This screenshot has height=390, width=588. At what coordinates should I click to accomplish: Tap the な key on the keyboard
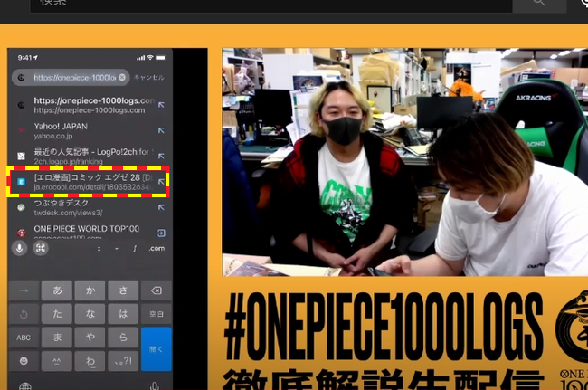pos(90,314)
